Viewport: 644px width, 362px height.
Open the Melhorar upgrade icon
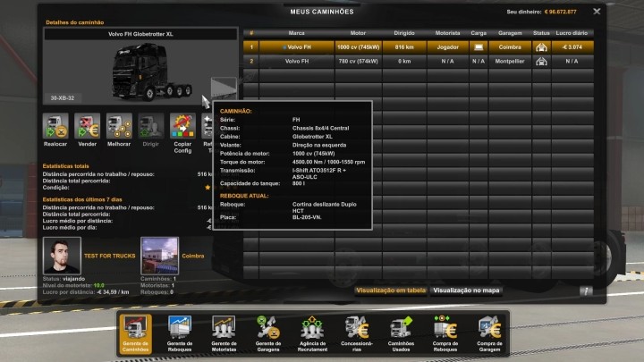119,126
